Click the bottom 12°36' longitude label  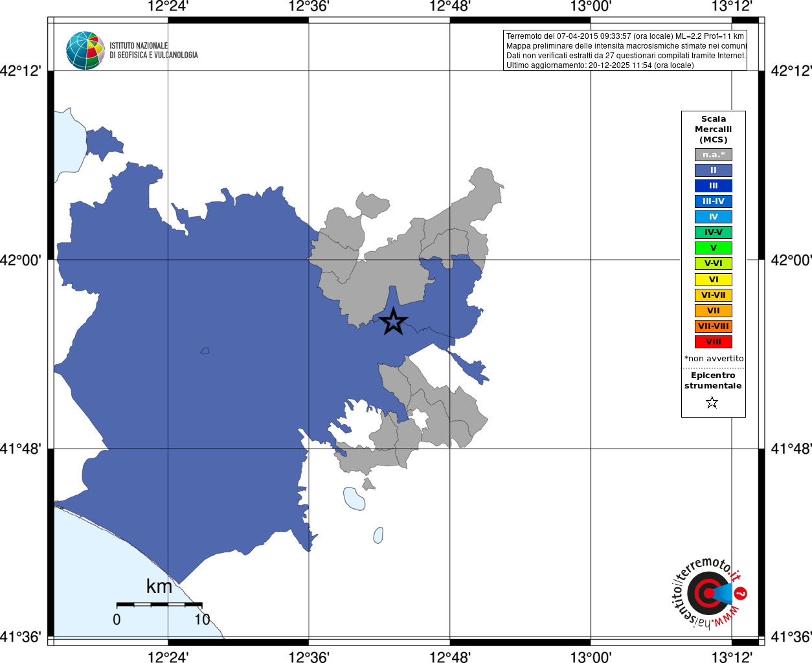[x=309, y=657]
